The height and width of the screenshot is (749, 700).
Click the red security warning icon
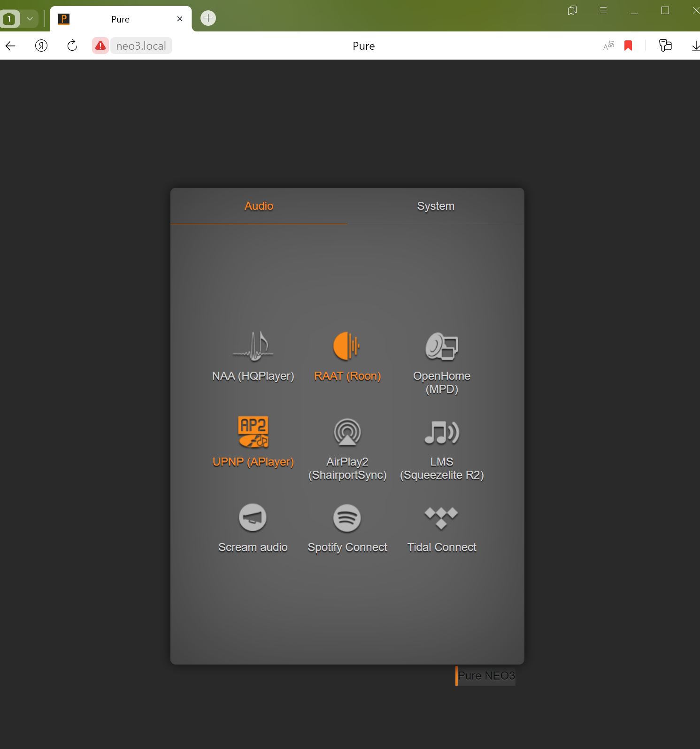100,46
